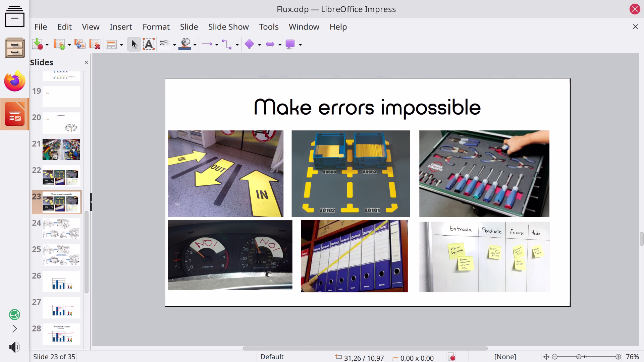Open the Callout shapes dropdown arrow
Viewport: 644px width, 362px height.
point(300,45)
